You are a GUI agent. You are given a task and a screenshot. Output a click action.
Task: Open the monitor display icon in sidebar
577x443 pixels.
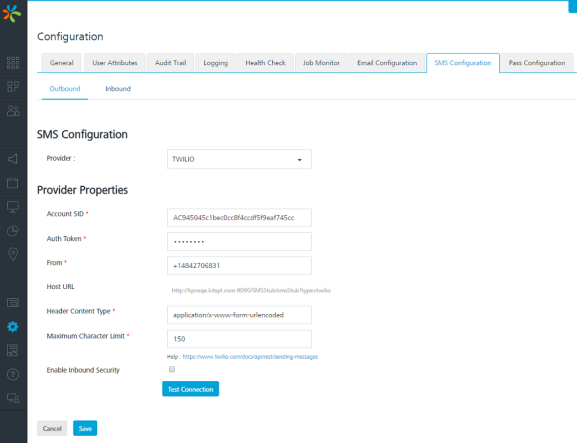[13, 207]
